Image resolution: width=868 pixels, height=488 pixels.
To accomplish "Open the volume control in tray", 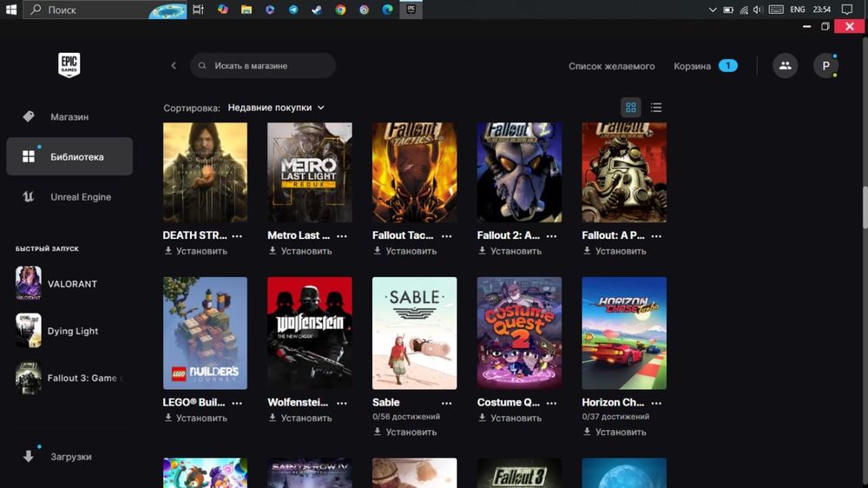I will point(758,10).
